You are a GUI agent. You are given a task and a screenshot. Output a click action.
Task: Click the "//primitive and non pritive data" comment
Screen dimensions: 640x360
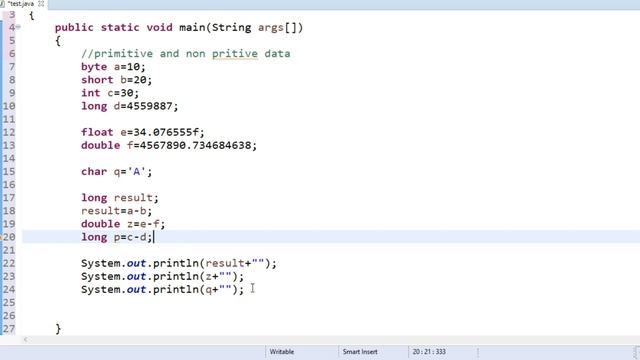[186, 53]
